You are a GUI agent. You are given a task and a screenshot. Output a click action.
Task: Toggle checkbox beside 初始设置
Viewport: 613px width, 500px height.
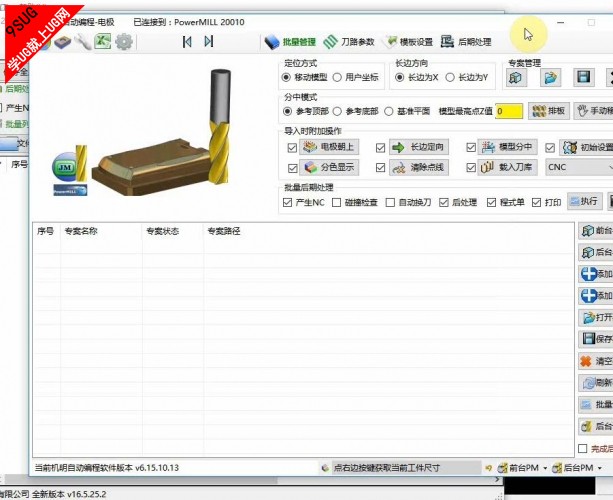coord(550,148)
